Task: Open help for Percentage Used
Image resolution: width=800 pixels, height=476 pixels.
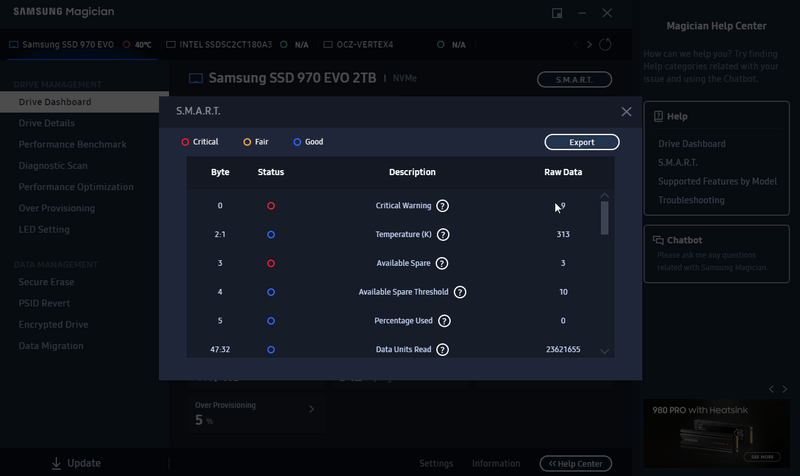Action: [444, 321]
